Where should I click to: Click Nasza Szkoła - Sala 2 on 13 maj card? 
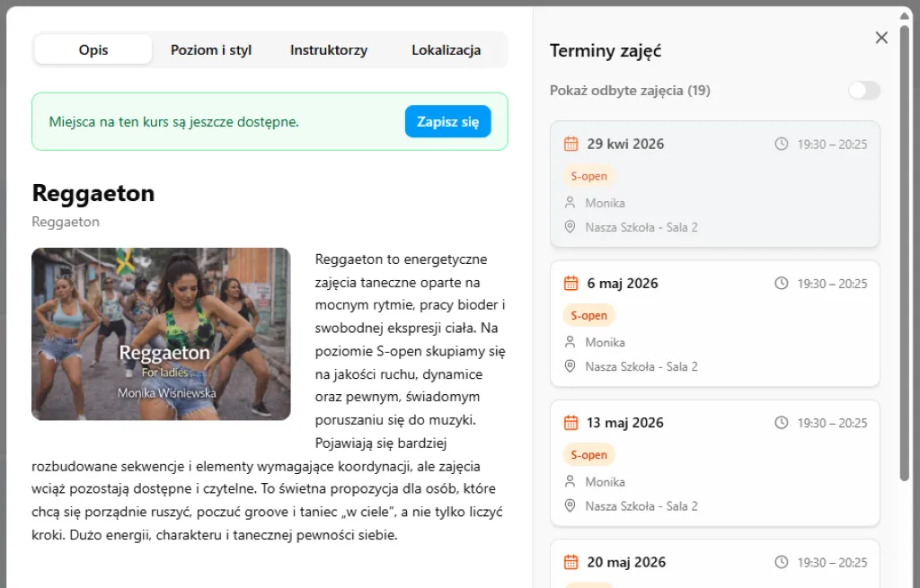641,506
